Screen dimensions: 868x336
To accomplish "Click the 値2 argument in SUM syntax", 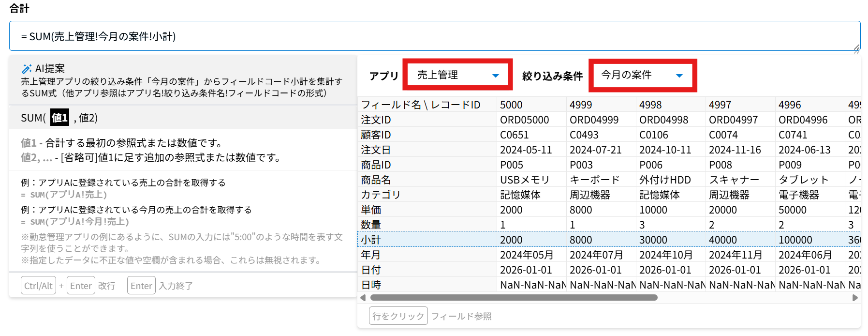I will [x=88, y=118].
